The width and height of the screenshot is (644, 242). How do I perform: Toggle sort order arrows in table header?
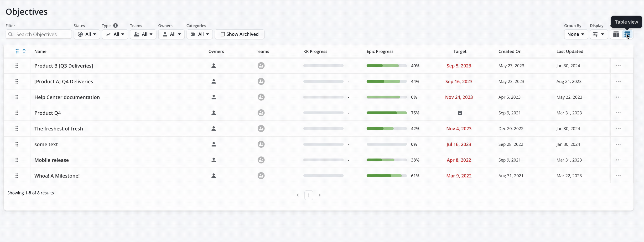pyautogui.click(x=24, y=51)
